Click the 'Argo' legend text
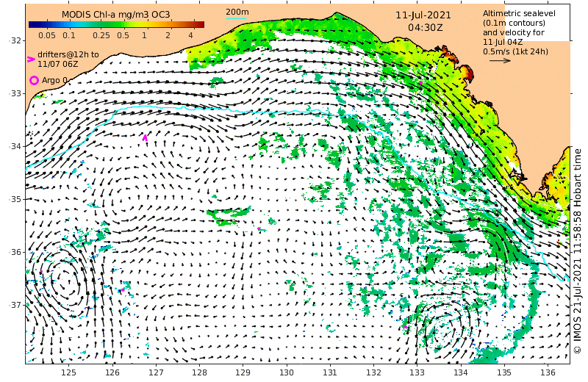This screenshot has height=382, width=588. click(51, 80)
